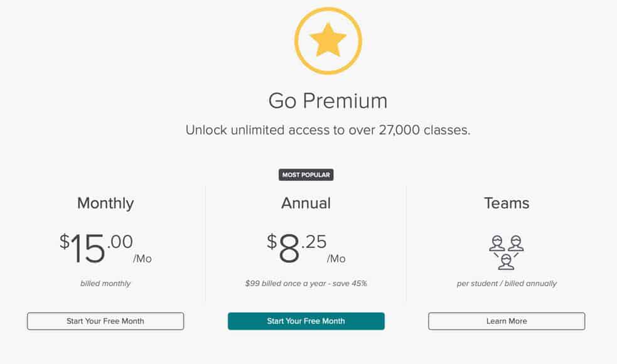Click the large 15 in the Monthly price
This screenshot has width=617, height=364.
coord(87,249)
